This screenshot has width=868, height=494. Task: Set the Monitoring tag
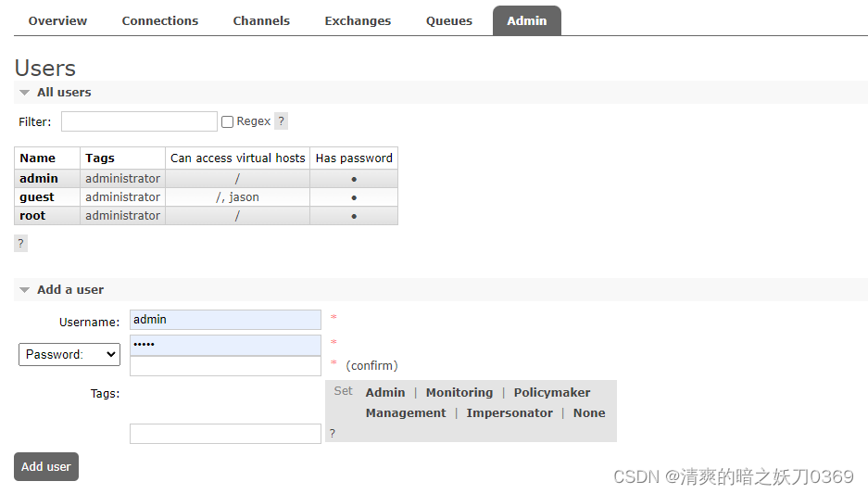pyautogui.click(x=459, y=393)
